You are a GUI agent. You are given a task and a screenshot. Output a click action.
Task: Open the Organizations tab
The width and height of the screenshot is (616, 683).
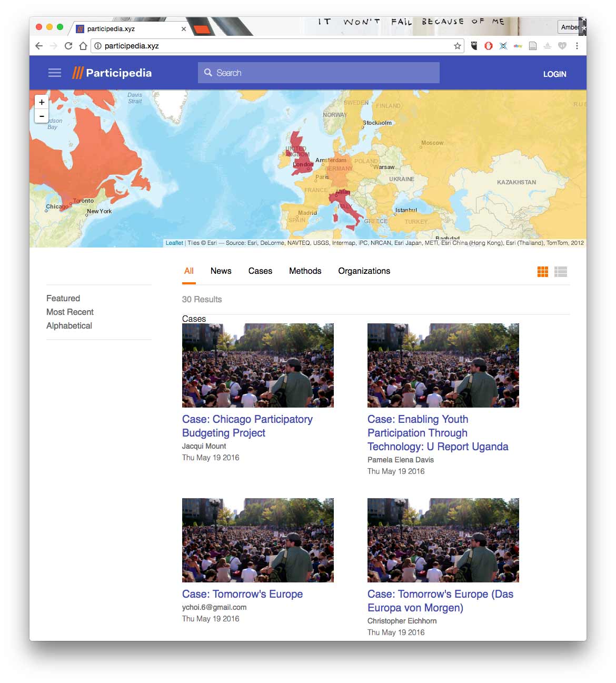click(364, 271)
